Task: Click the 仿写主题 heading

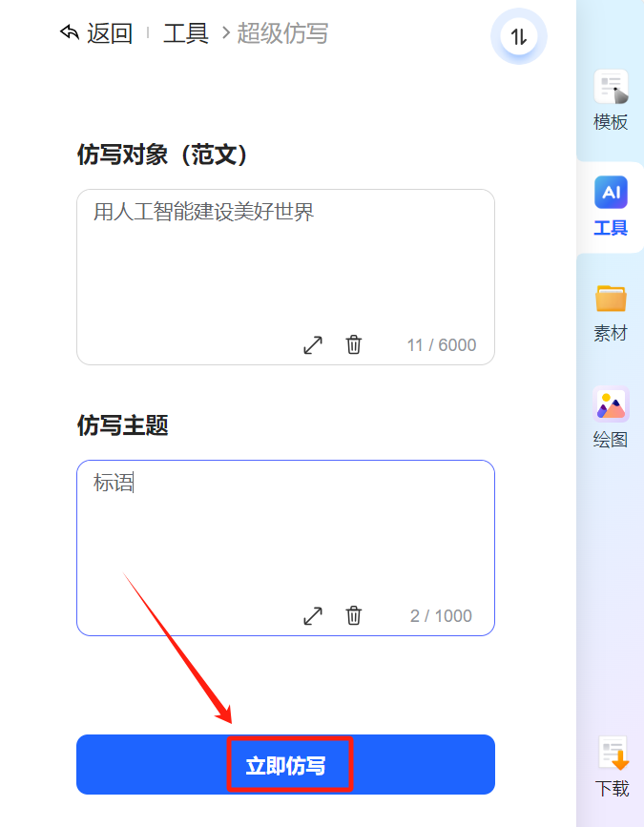Action: pos(122,425)
